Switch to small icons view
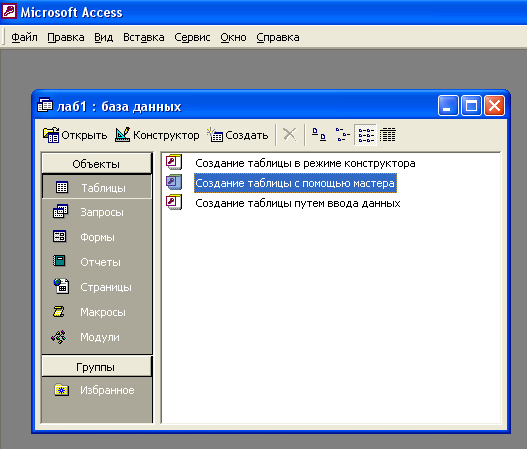Viewport: 527px width, 449px height. [x=342, y=135]
